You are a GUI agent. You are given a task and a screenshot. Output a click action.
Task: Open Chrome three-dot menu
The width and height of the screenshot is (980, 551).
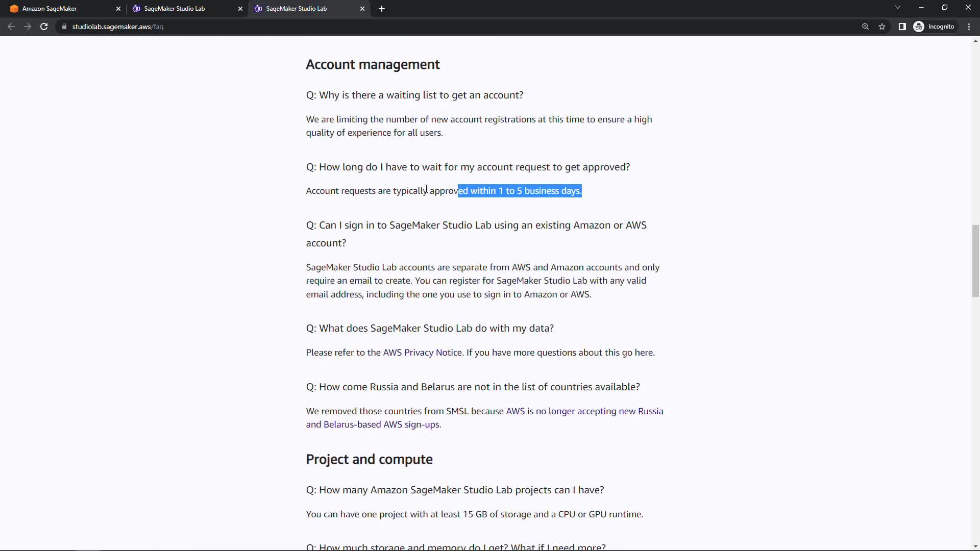click(x=969, y=27)
